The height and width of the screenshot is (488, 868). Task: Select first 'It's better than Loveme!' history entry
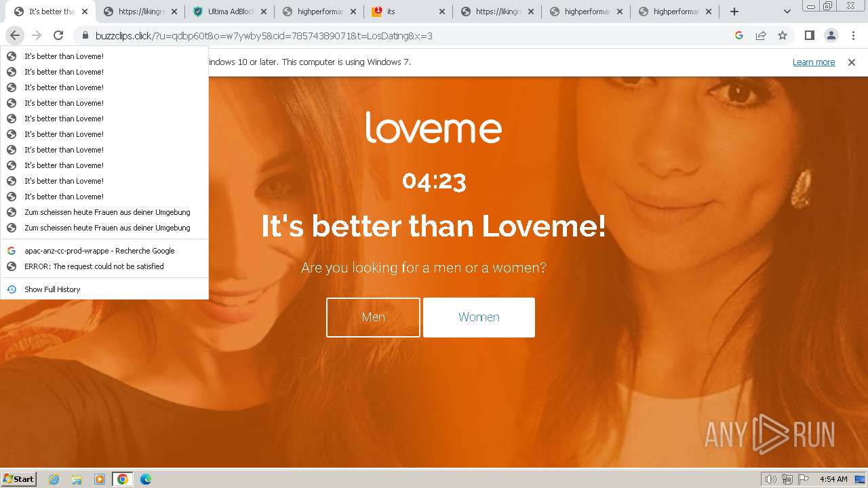tap(104, 56)
